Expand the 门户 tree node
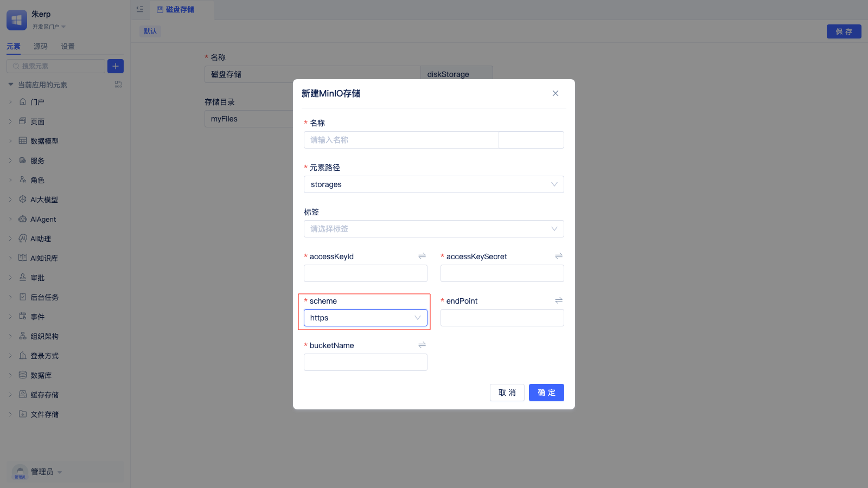The image size is (868, 488). (10, 102)
